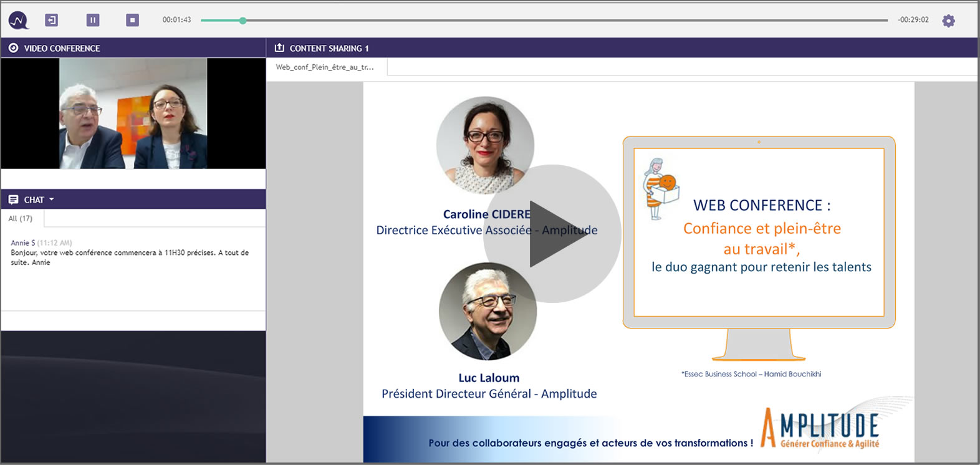Click the slide footer slogan text

click(591, 443)
